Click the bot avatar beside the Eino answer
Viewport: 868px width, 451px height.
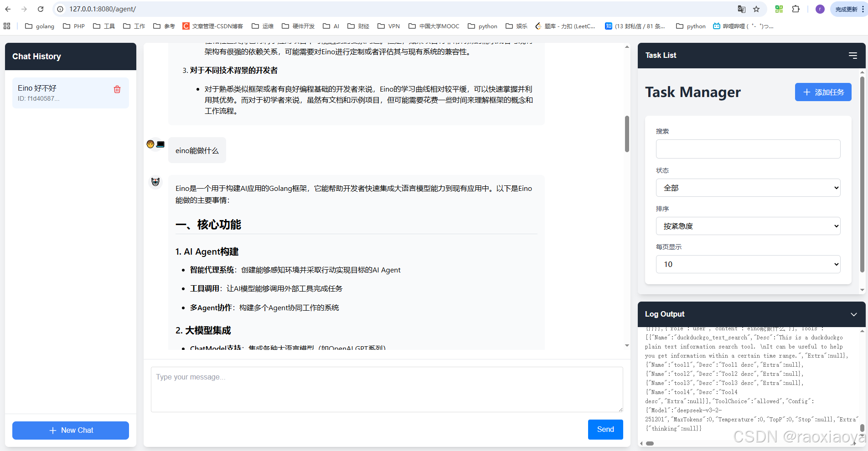[155, 182]
